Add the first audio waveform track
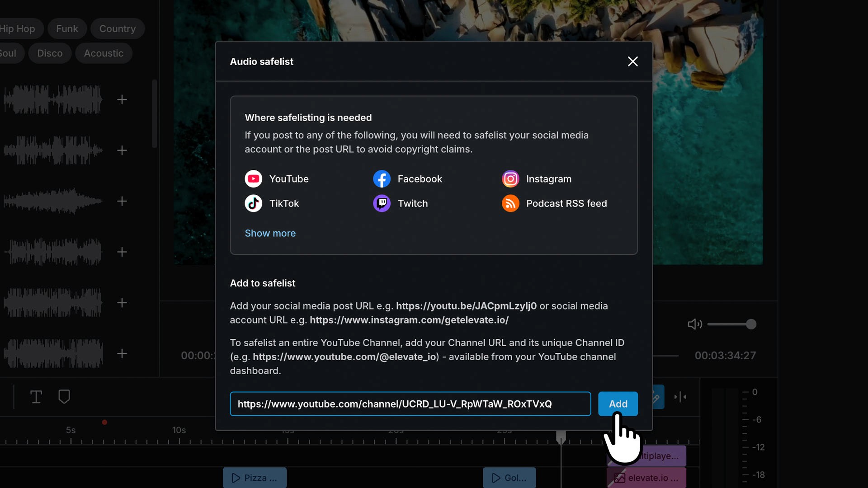Screen dimensions: 868x488 pos(122,99)
